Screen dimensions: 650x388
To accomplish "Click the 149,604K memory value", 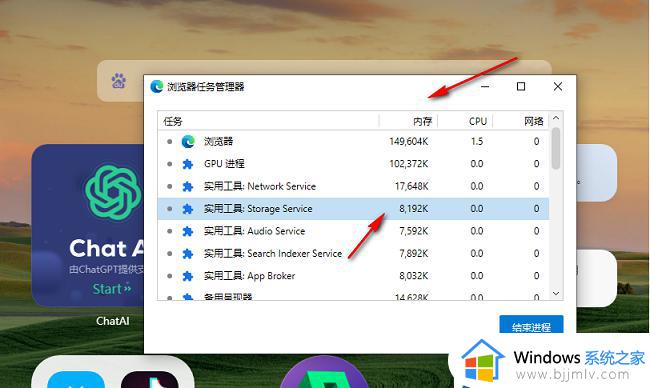I will (x=408, y=142).
